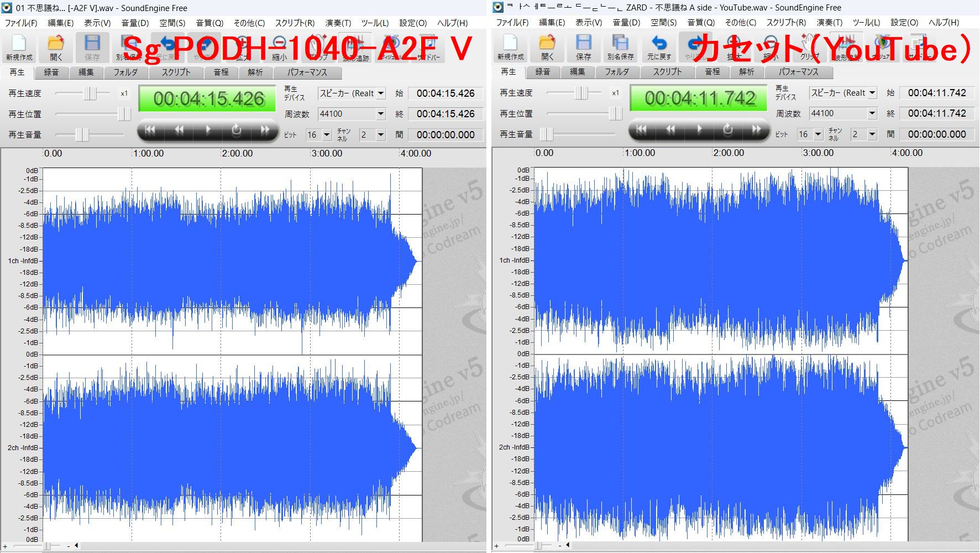
Task: Switch to スクリプト tab in right YouTube.wav window
Action: point(668,72)
